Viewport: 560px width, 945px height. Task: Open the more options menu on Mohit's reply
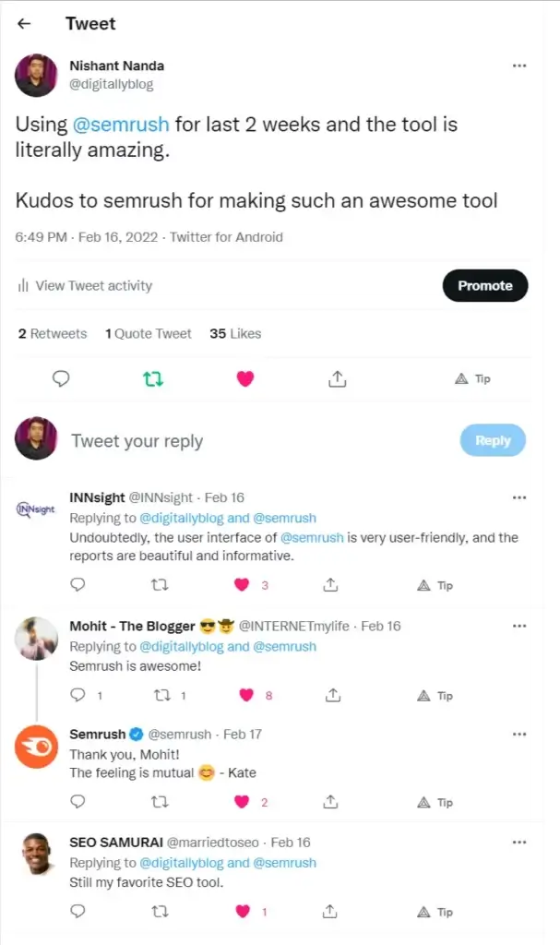point(519,626)
